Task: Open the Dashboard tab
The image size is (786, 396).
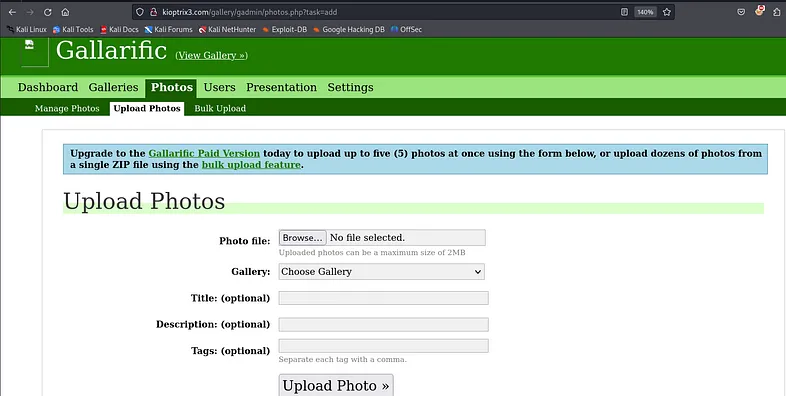Action: 48,87
